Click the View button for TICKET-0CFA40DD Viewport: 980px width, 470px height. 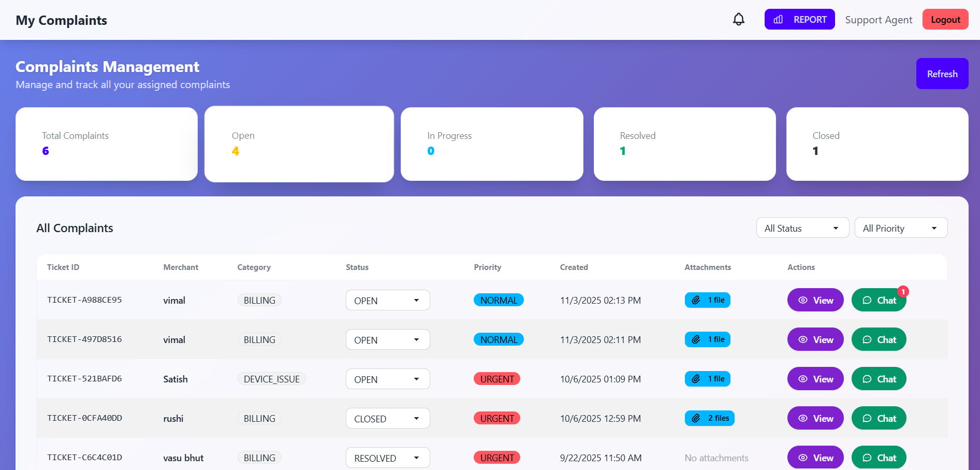(815, 418)
